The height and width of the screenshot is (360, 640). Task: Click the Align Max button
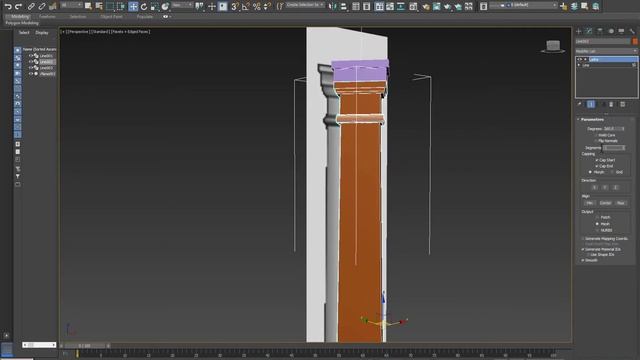[x=621, y=203]
